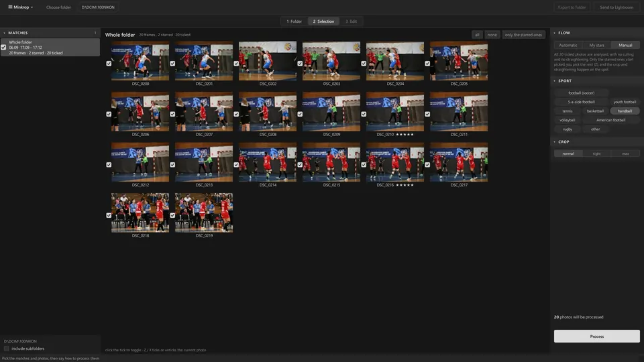Select the DSC_0211 thumbnail
644x362 pixels.
pos(459,112)
